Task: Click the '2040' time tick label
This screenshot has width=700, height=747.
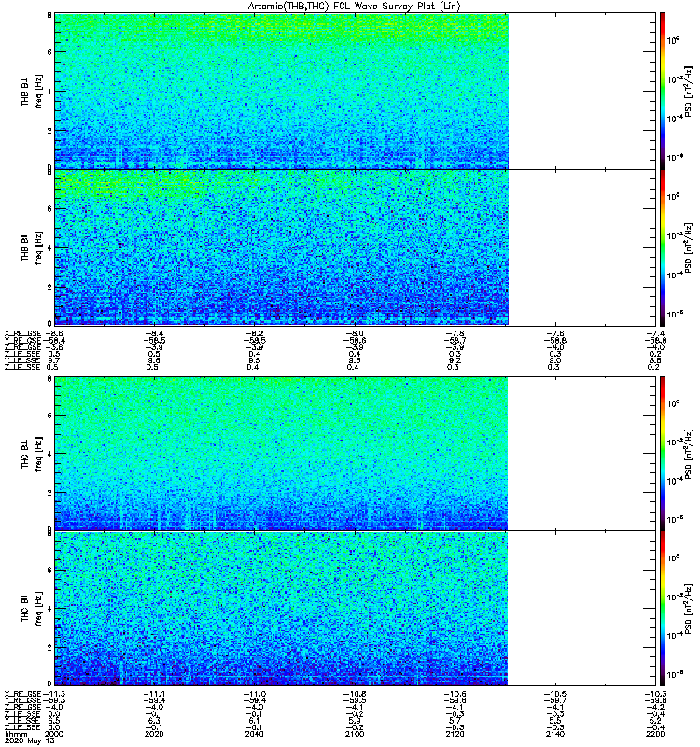Action: (254, 734)
